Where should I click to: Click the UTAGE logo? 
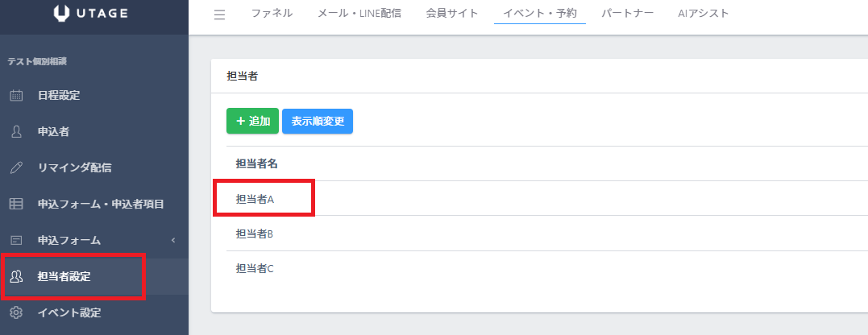pyautogui.click(x=93, y=14)
